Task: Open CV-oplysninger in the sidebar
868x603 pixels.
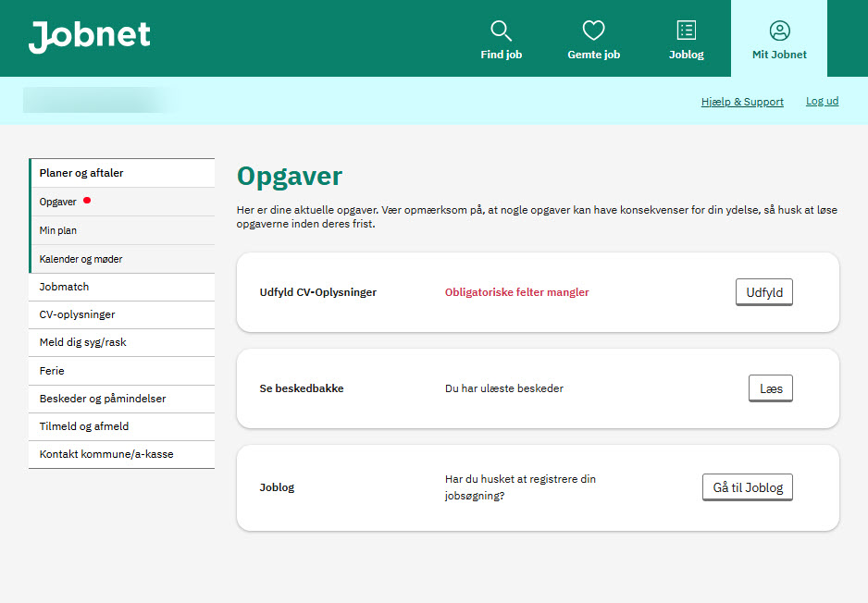Action: (122, 314)
